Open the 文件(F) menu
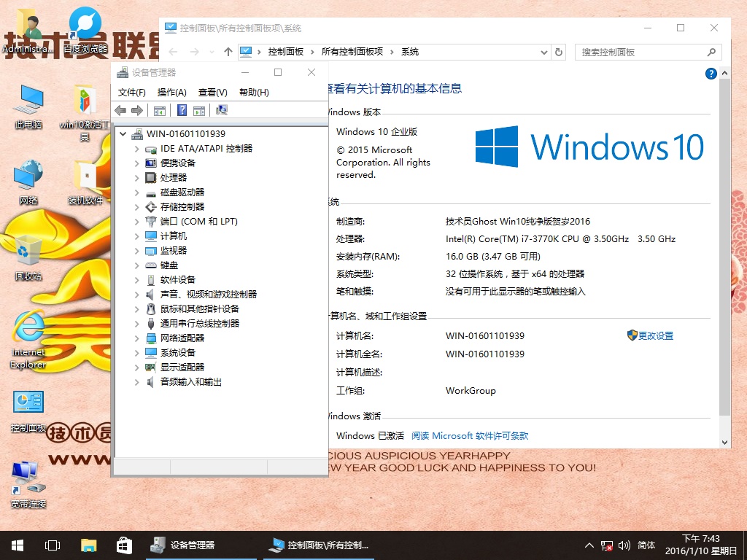Screen dimensions: 747x560 click(x=132, y=93)
